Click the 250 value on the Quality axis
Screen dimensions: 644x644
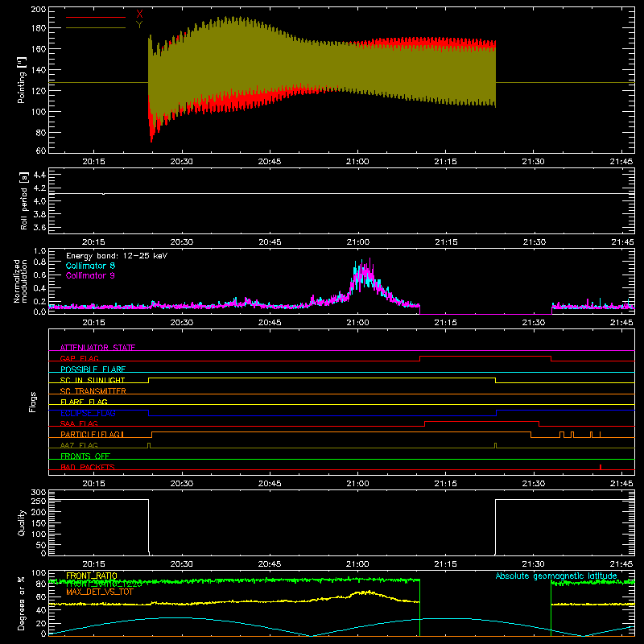pyautogui.click(x=38, y=501)
